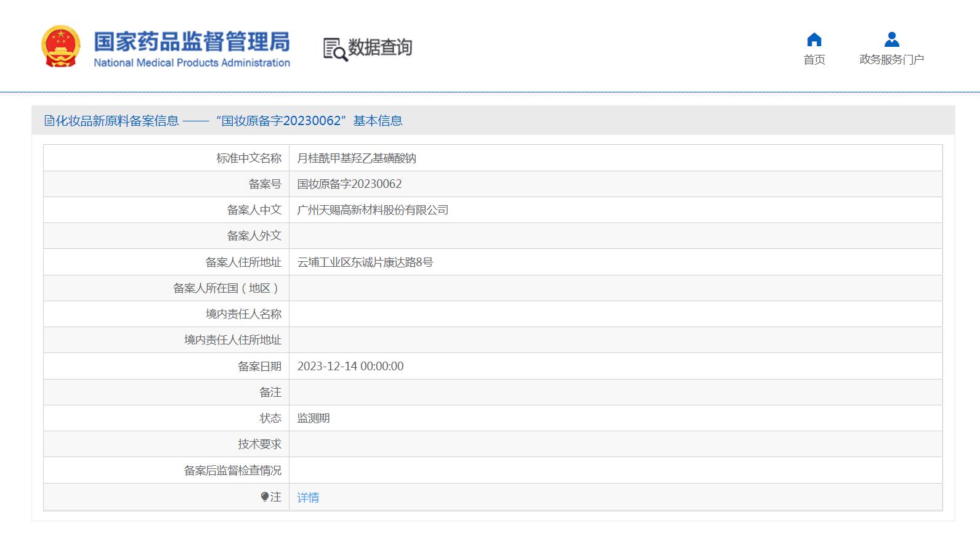Click the 备案号 label
The width and height of the screenshot is (980, 536).
click(x=265, y=184)
